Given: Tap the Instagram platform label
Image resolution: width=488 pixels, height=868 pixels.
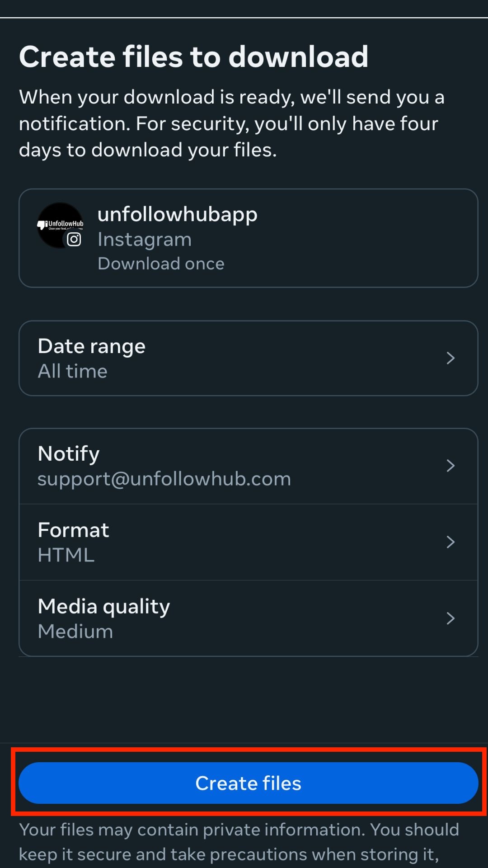Looking at the screenshot, I should [x=145, y=240].
